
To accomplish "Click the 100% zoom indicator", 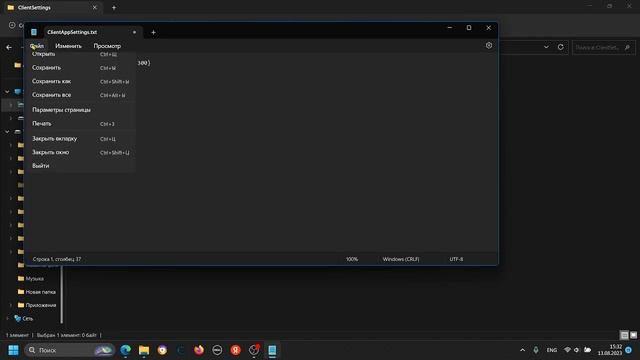I will pos(352,259).
